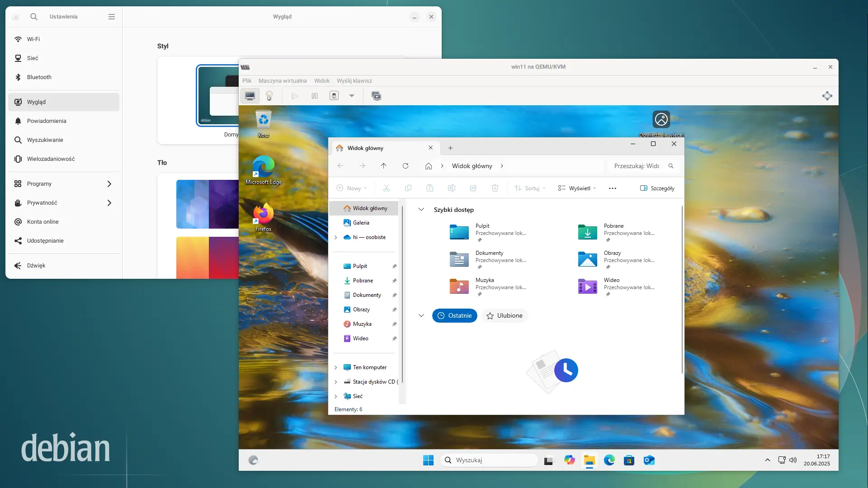Expand Ten komputer tree node

(336, 368)
